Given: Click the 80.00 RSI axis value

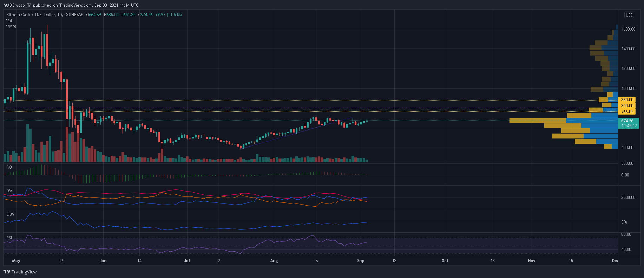Looking at the screenshot, I should point(626,234).
